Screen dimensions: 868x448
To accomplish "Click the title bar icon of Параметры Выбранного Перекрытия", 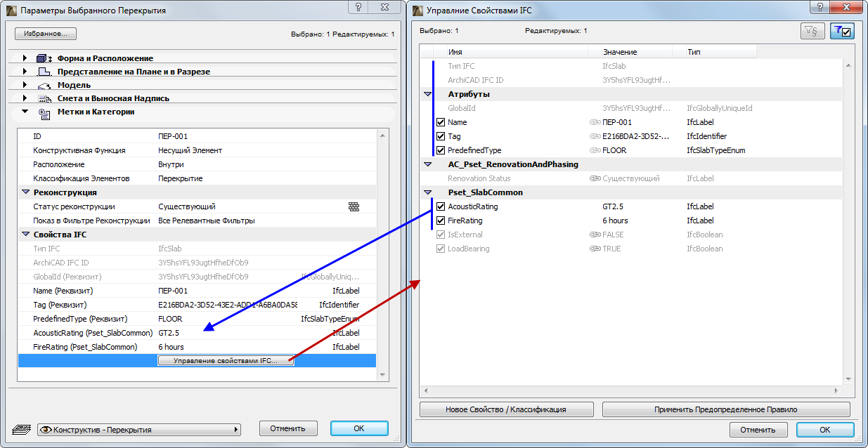I will click(x=11, y=11).
